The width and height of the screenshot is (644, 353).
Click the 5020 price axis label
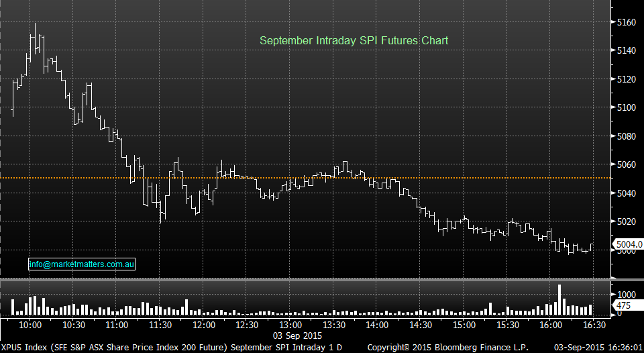click(627, 222)
